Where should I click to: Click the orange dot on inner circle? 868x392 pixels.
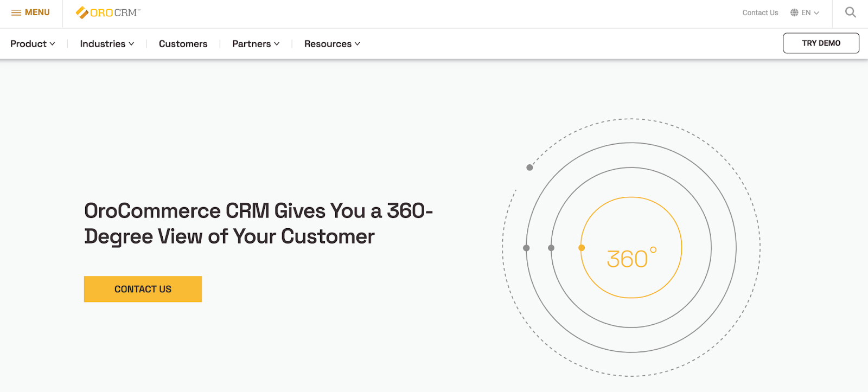582,248
